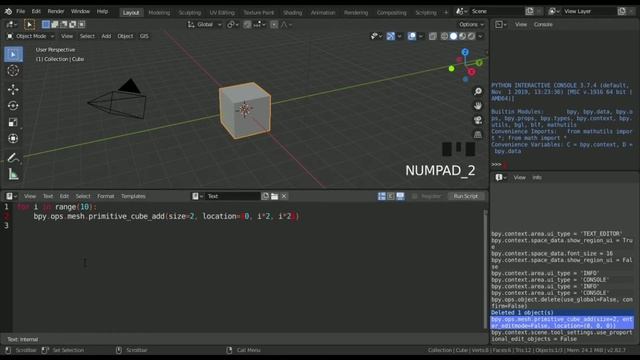Pick the Rotate tool
This screenshot has height=360, width=640.
13,106
